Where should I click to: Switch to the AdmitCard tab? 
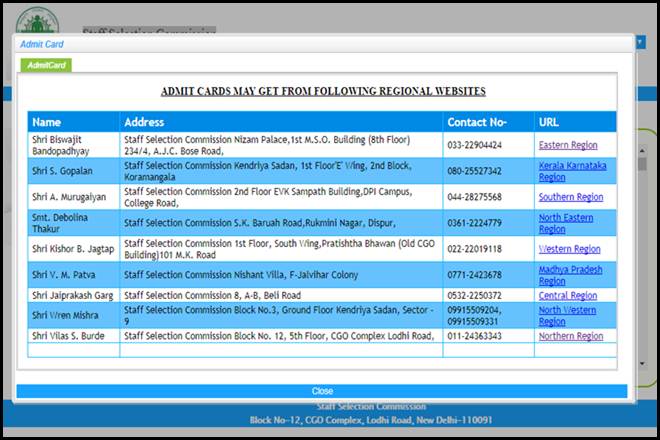[x=45, y=64]
